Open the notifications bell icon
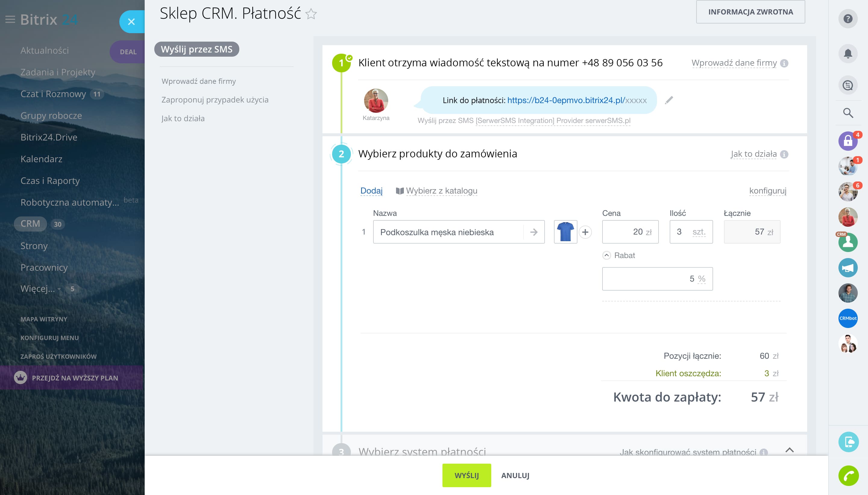The width and height of the screenshot is (868, 495). (x=848, y=54)
